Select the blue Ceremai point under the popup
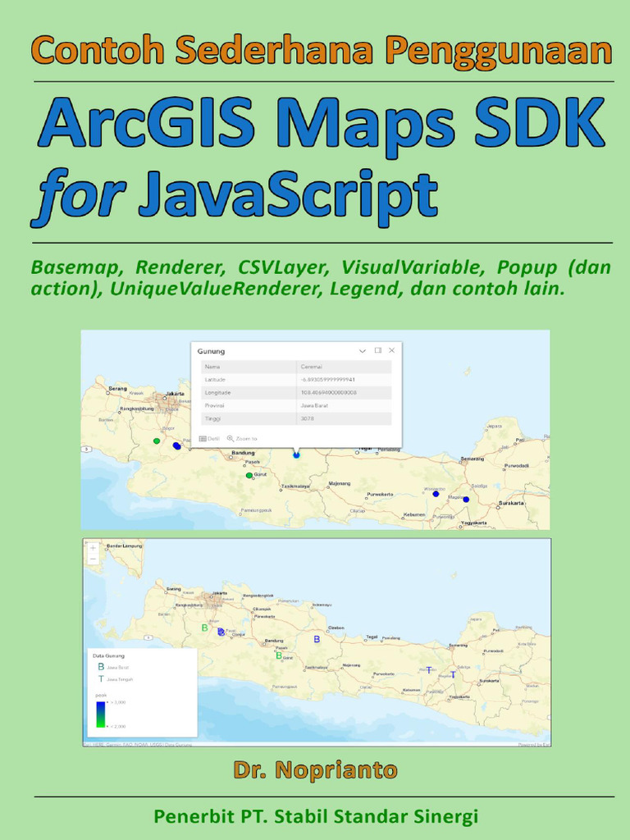Viewport: 630px width, 840px height. 296,455
